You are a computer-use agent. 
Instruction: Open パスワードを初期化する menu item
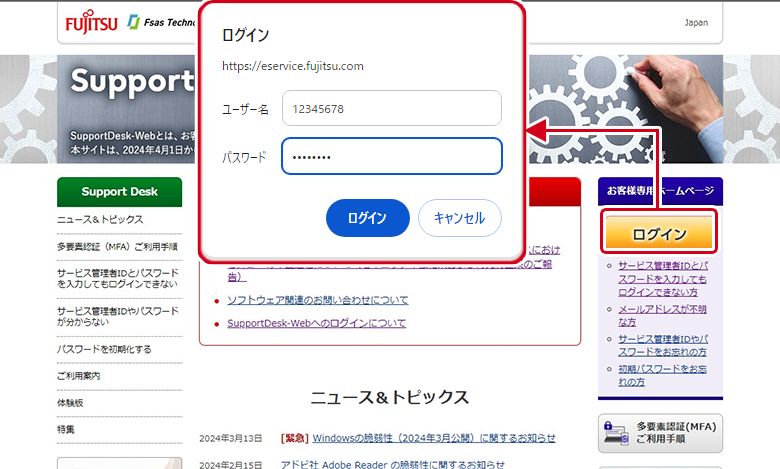click(x=104, y=349)
